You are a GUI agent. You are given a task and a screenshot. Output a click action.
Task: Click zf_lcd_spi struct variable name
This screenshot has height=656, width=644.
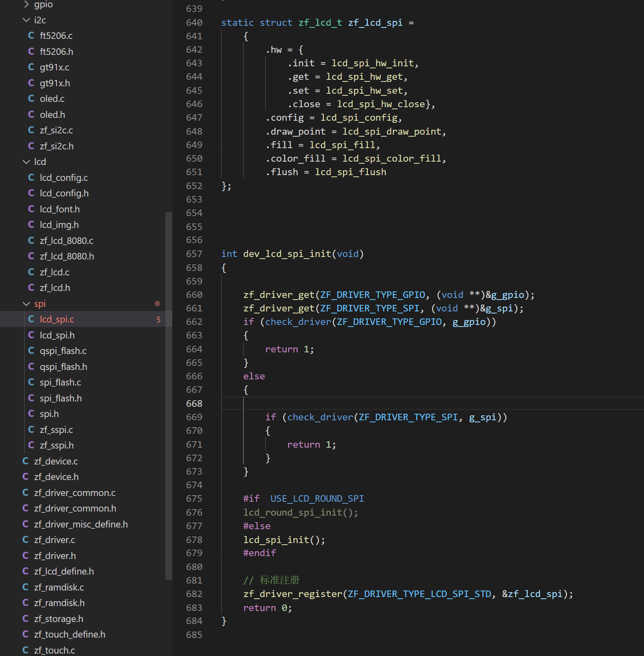click(x=375, y=23)
